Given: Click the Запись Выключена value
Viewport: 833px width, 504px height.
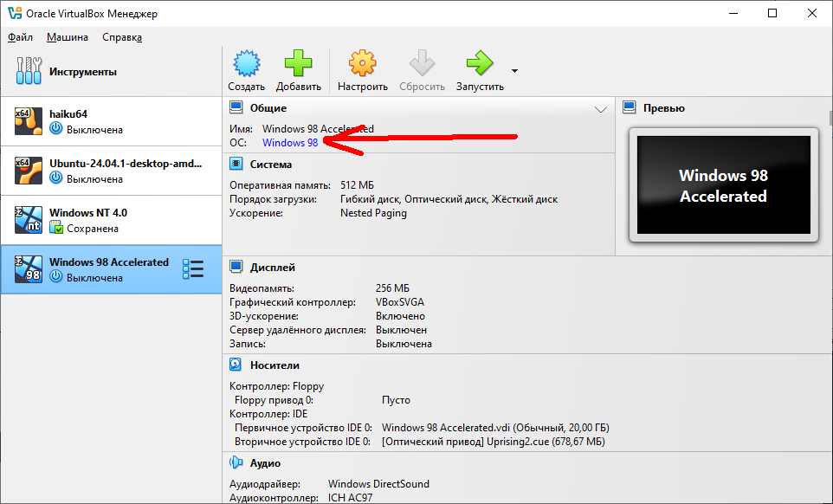Looking at the screenshot, I should pos(404,344).
